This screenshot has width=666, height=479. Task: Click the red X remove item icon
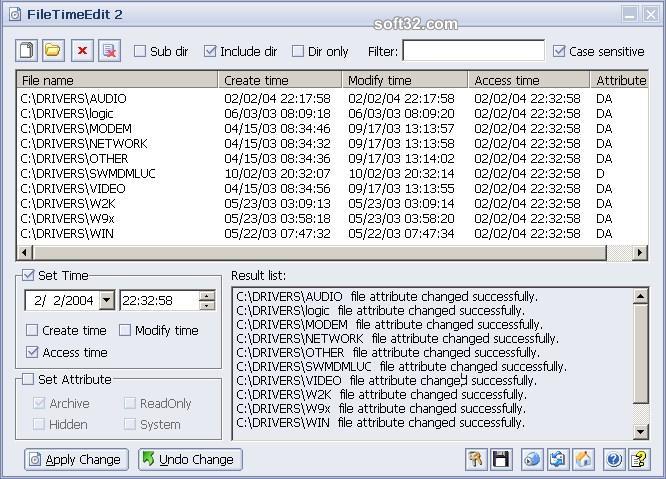[x=82, y=51]
